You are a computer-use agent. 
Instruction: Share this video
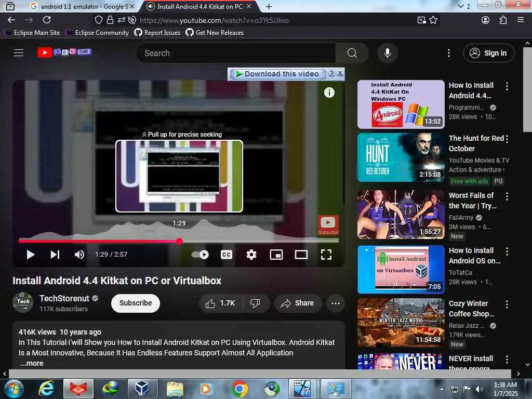click(298, 303)
